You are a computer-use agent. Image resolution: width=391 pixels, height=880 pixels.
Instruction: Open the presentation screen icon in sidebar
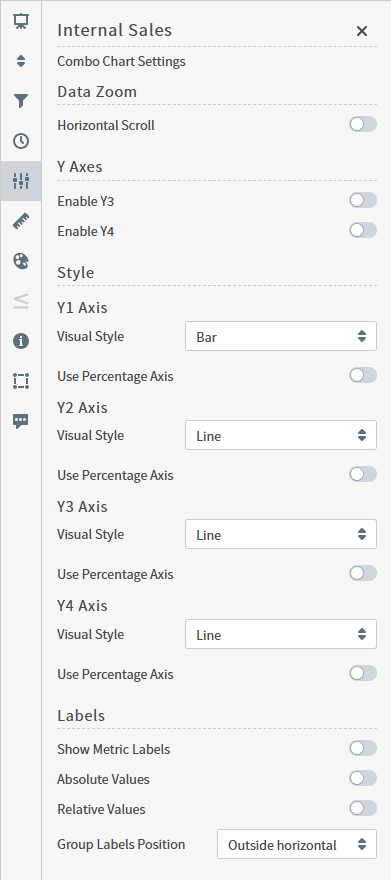(21, 21)
